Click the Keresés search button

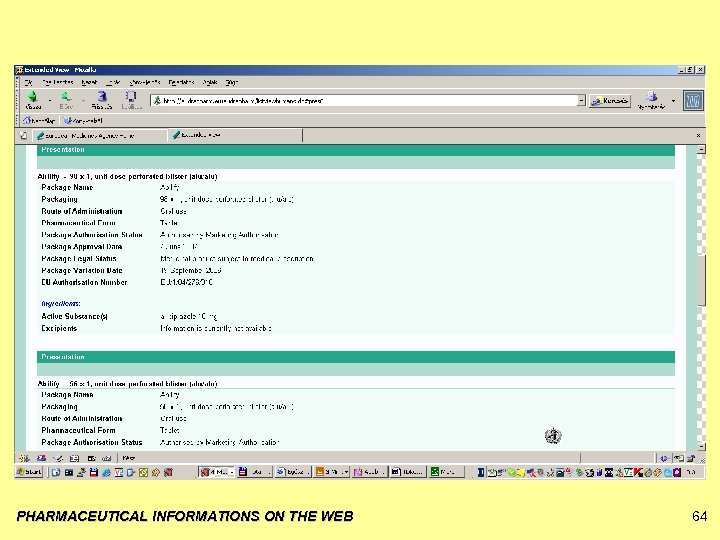610,101
